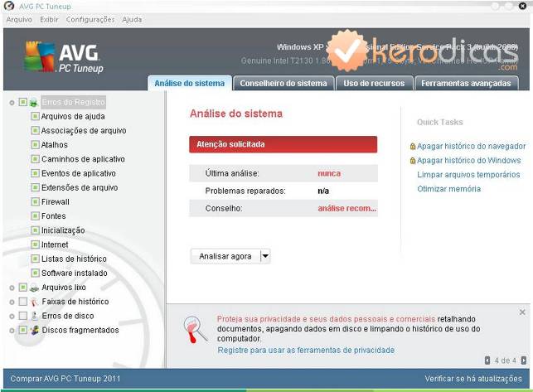Uncheck the Inicialização checkbox
This screenshot has width=533, height=392.
(35, 230)
